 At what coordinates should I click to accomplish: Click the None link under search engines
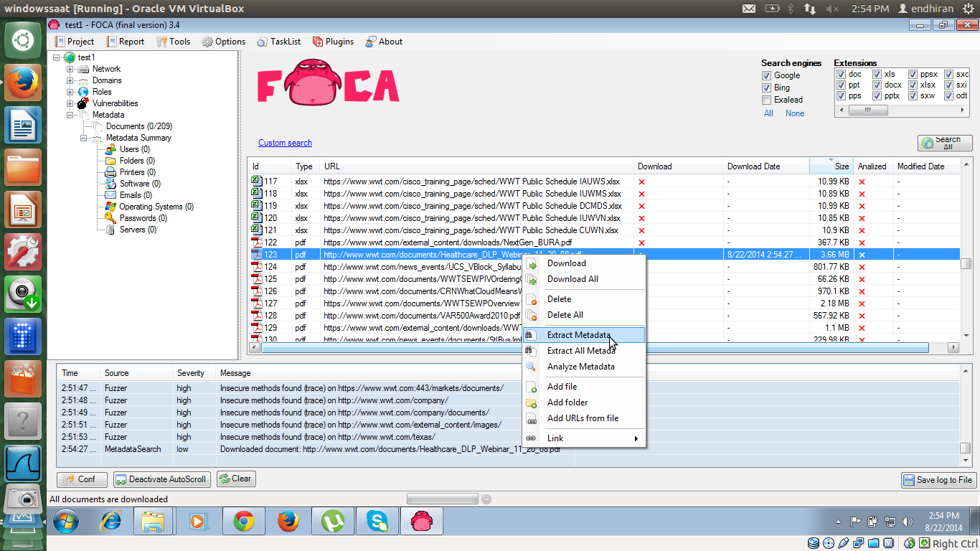coord(795,113)
